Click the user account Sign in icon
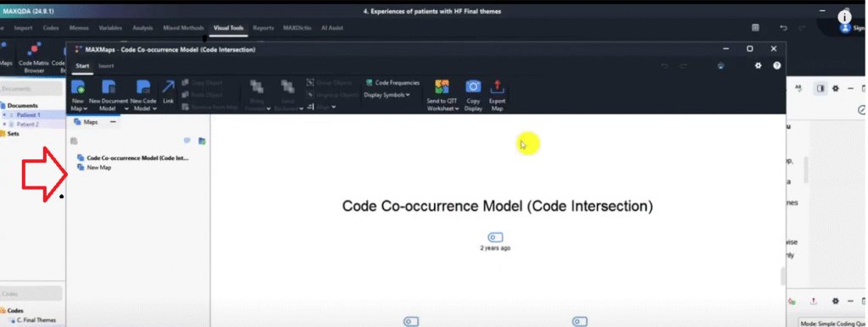This screenshot has height=327, width=868. 845,28
